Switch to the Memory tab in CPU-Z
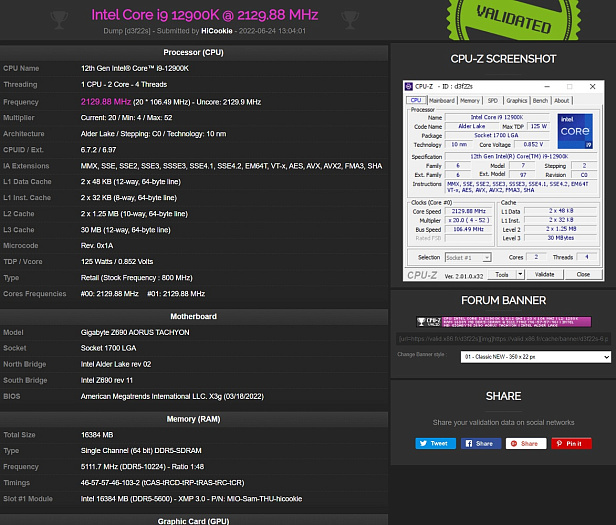Viewport: 616px width, 525px height. pos(470,101)
